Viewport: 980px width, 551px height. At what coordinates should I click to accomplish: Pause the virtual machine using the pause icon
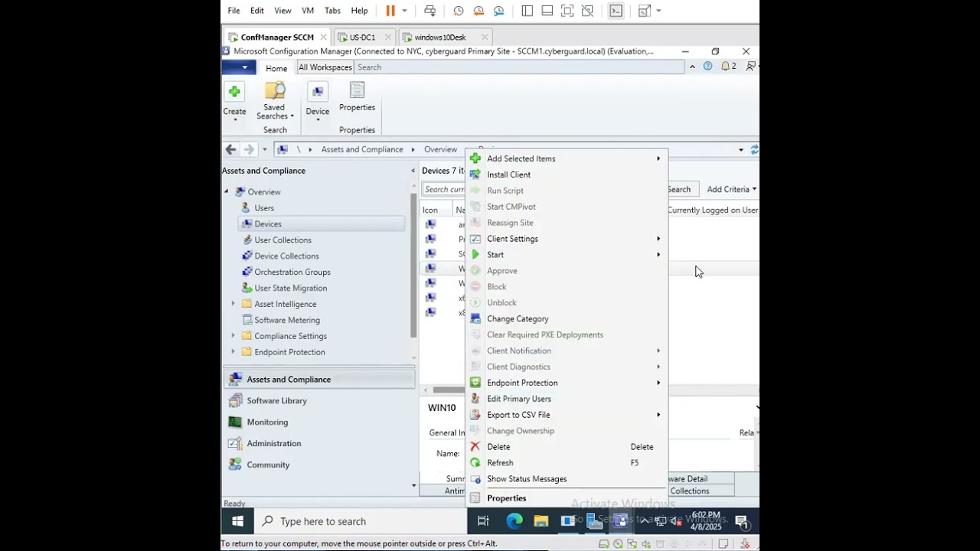coord(390,11)
